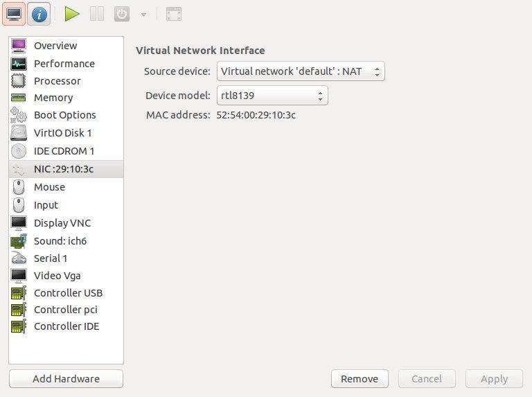Click the Remove button
Viewport: 532px width, 397px height.
360,379
